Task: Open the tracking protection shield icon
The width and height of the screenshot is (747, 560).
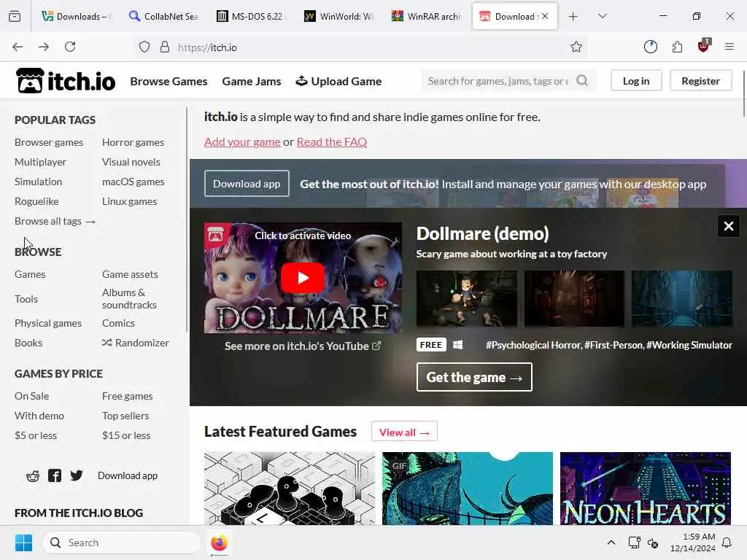Action: tap(144, 47)
